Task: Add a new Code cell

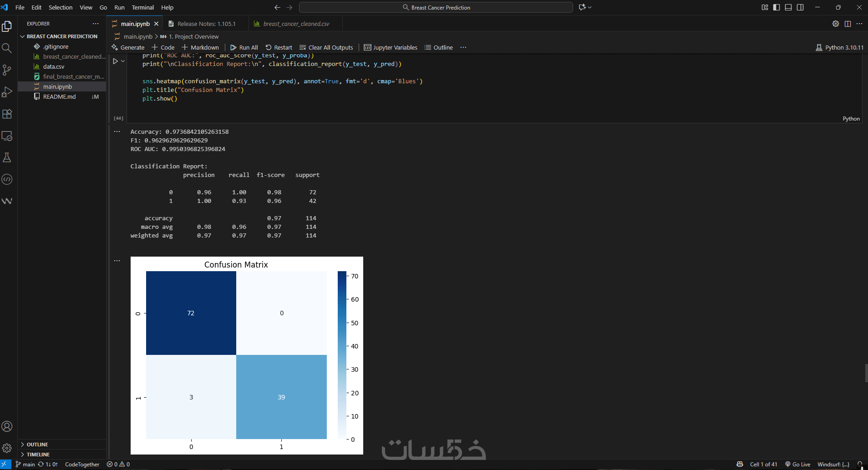Action: [x=163, y=47]
